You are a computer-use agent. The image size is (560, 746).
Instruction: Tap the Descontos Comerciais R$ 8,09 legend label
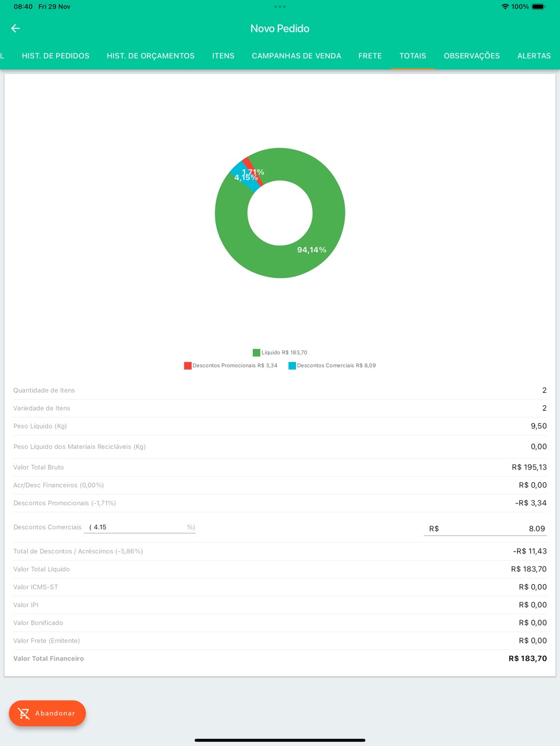coord(336,365)
